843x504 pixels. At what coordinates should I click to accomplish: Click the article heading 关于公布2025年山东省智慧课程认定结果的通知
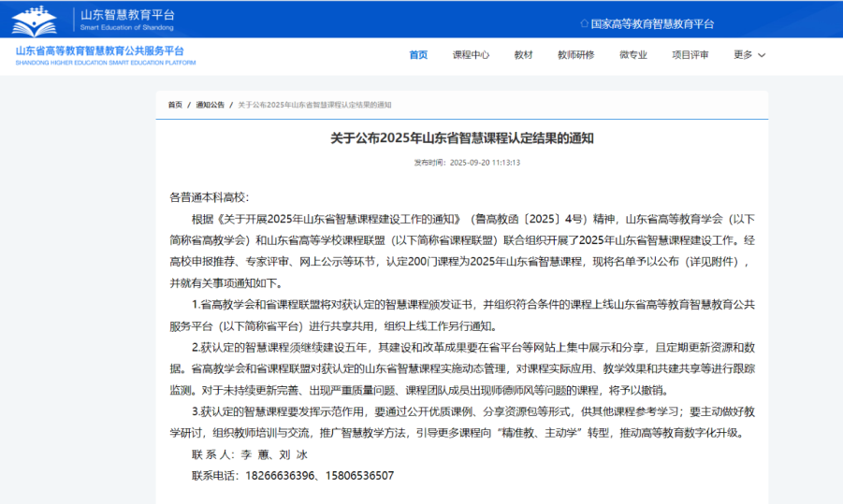[x=462, y=137]
